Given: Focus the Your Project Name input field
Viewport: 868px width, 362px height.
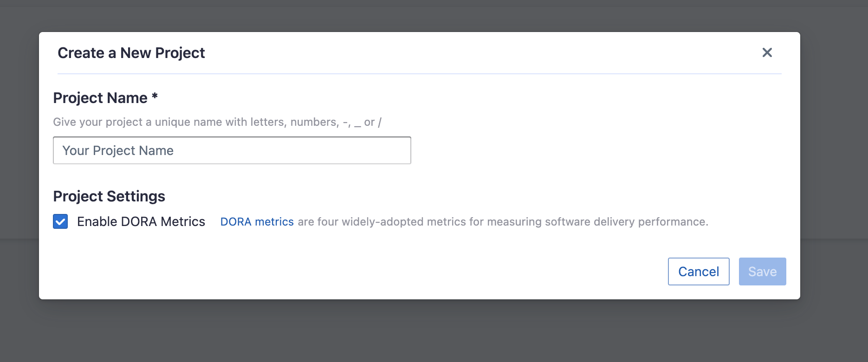Looking at the screenshot, I should coord(232,150).
